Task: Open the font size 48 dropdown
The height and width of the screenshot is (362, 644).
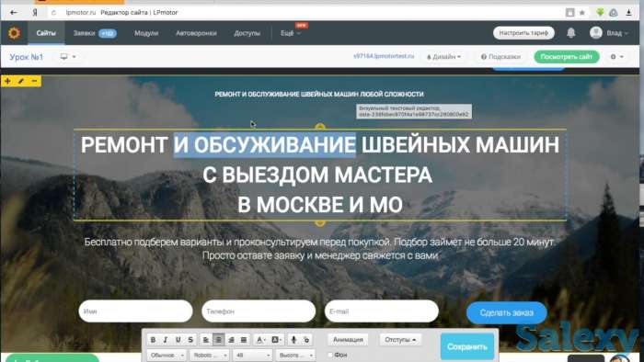Action: coord(252,355)
